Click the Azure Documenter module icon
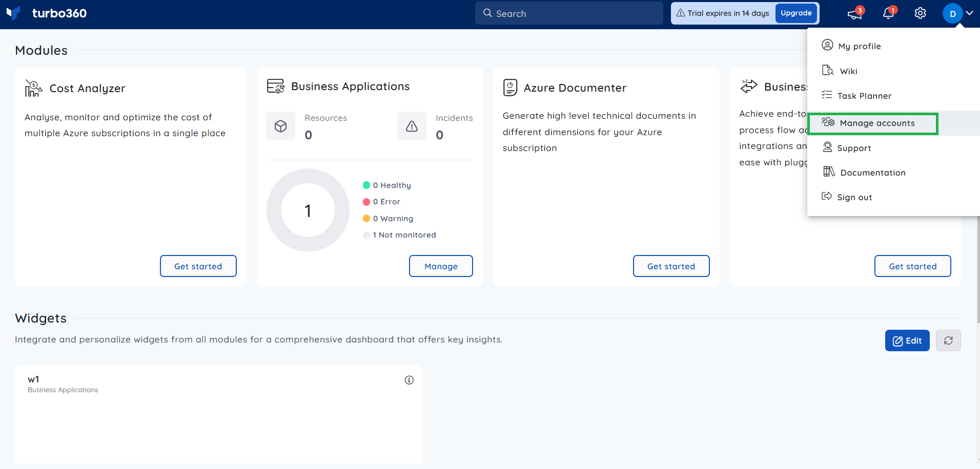 [510, 88]
